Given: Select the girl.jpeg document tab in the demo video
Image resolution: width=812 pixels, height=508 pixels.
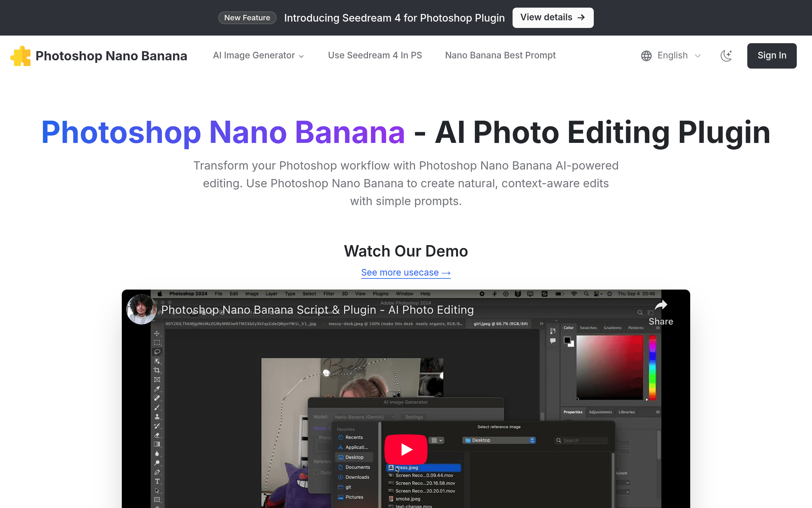Looking at the screenshot, I should point(500,324).
